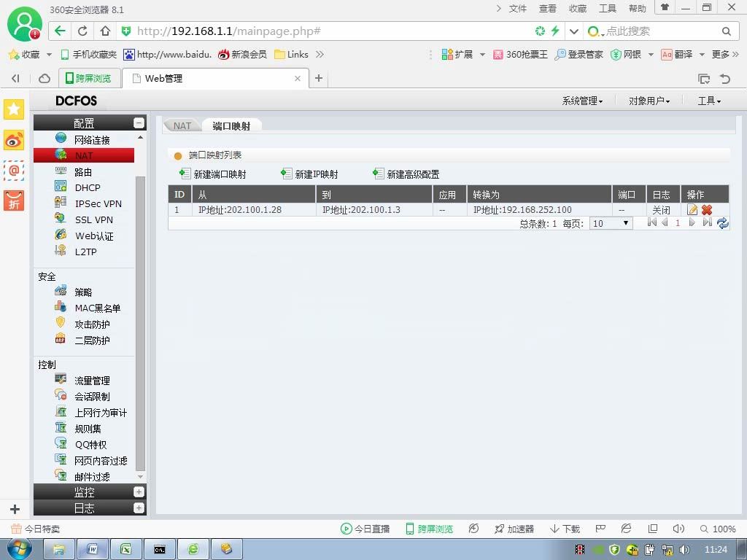
Task: Open 路由 routing icon
Action: point(61,171)
